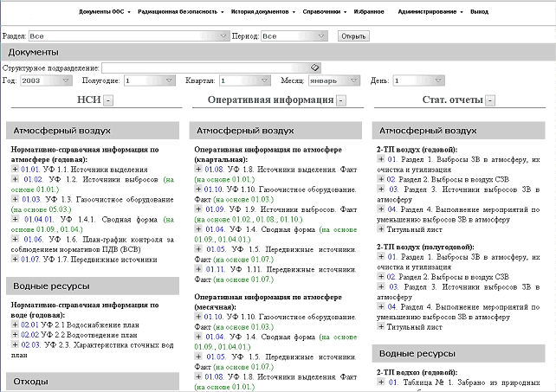Screen dimensions: 556x392
Task: Expand plus icon for 01.03. Газоочистное оборудование
Action: (15, 199)
